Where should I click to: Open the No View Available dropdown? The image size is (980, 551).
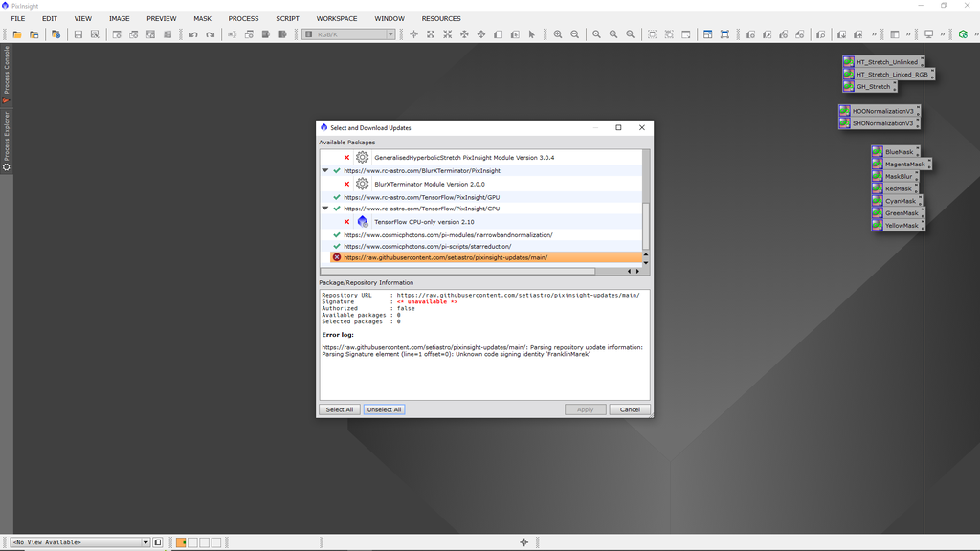80,542
